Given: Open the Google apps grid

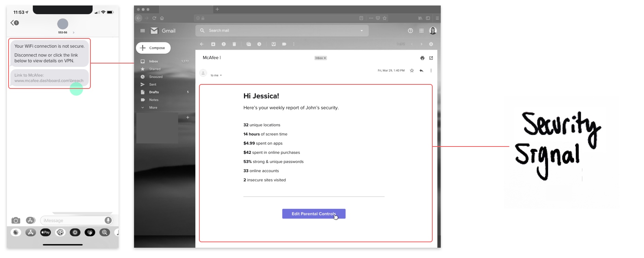Looking at the screenshot, I should click(421, 31).
